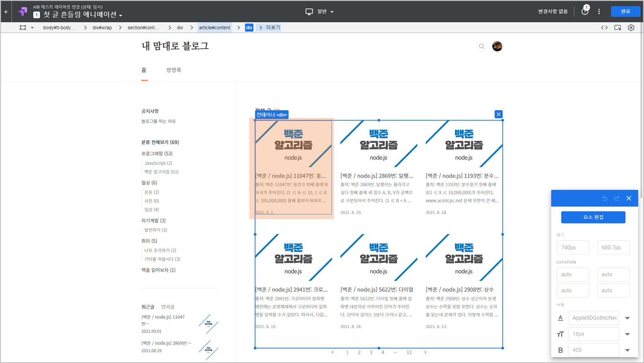Open the selector mode dropdown arrow

tap(32, 28)
